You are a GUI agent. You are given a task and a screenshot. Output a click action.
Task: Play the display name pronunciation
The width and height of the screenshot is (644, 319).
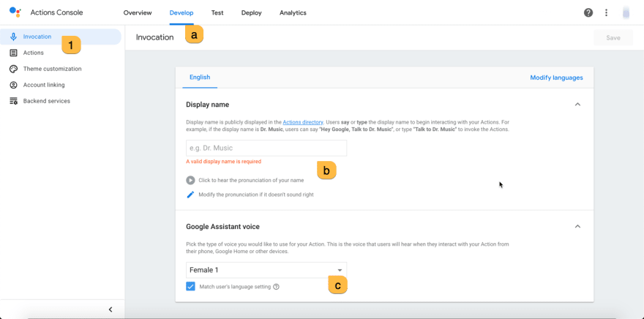pos(190,180)
